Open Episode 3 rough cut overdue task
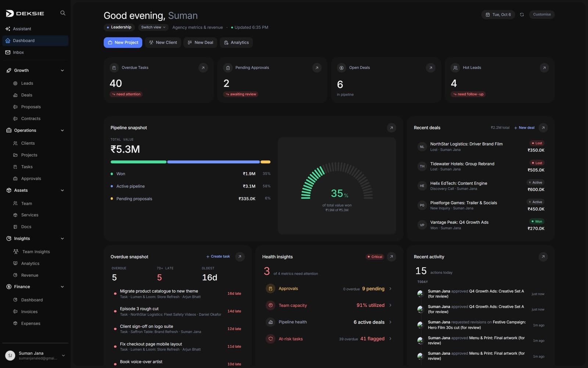 pyautogui.click(x=178, y=311)
